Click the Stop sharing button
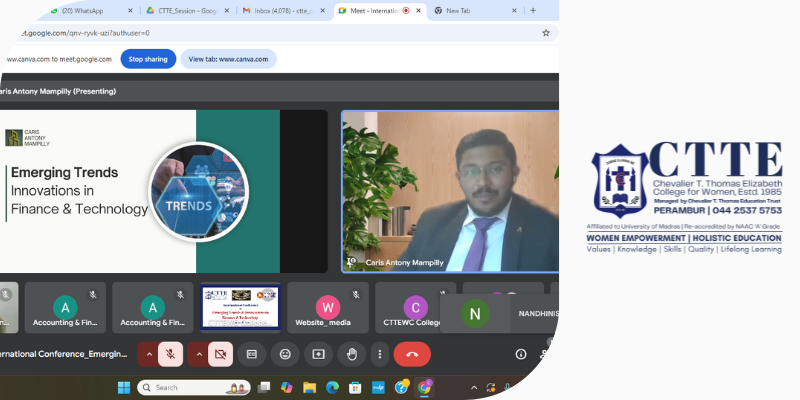 148,59
